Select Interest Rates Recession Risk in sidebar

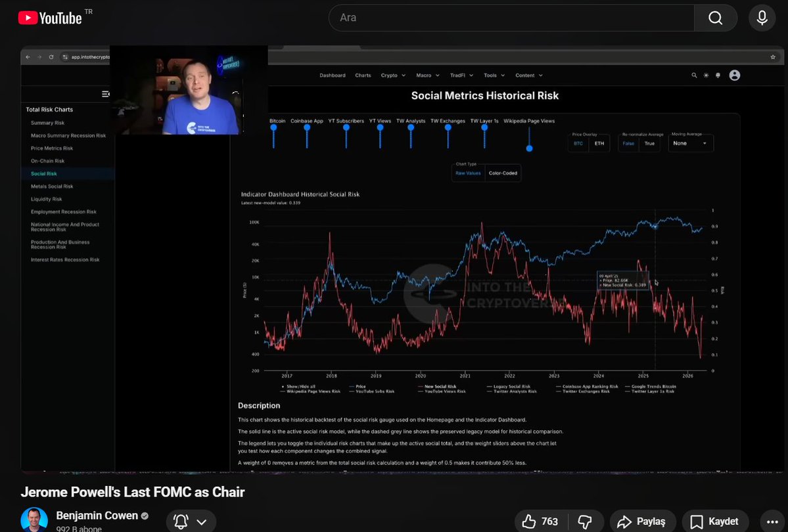[x=65, y=259]
